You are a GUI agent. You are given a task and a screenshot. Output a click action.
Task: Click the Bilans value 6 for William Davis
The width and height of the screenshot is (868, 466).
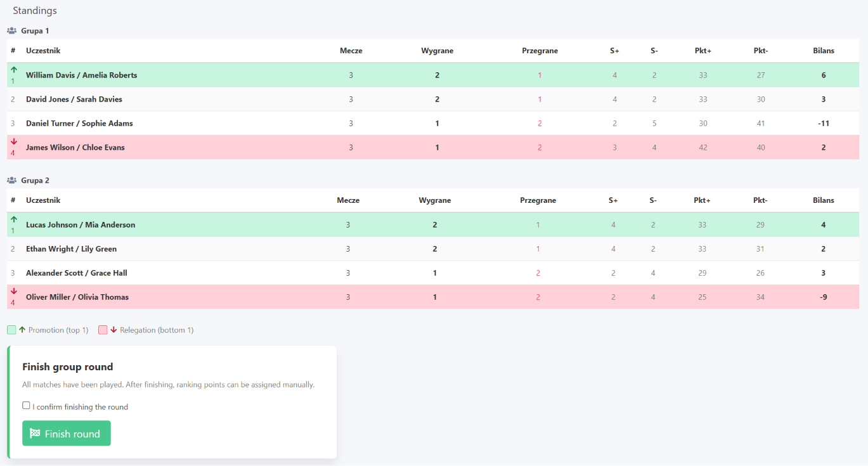pos(824,75)
